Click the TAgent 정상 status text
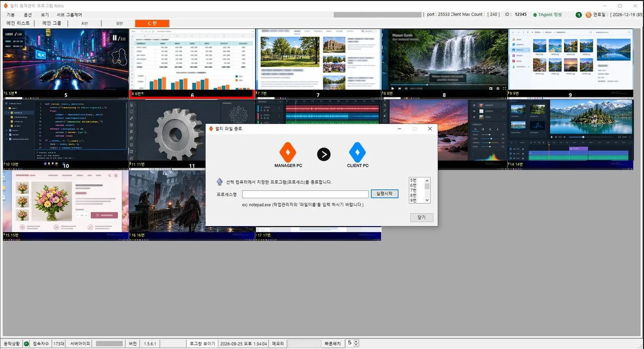644x349 pixels. pos(550,15)
